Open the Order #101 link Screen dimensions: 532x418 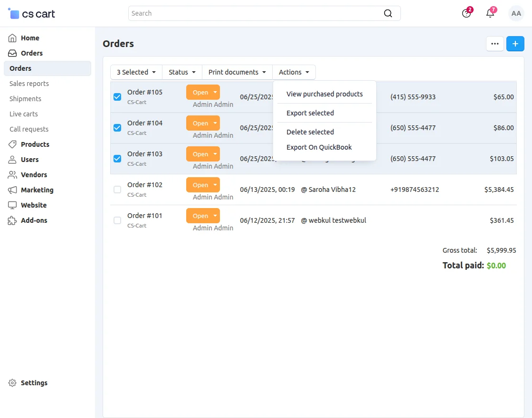[x=145, y=216]
